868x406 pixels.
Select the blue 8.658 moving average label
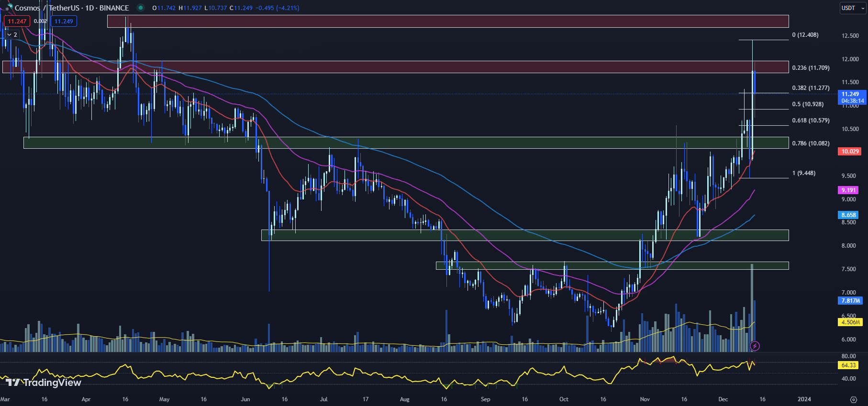point(848,215)
